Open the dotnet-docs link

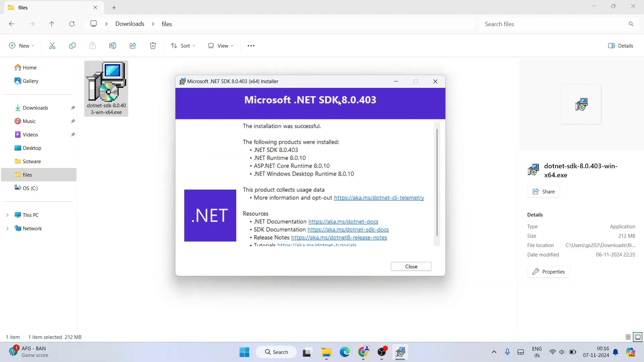343,222
